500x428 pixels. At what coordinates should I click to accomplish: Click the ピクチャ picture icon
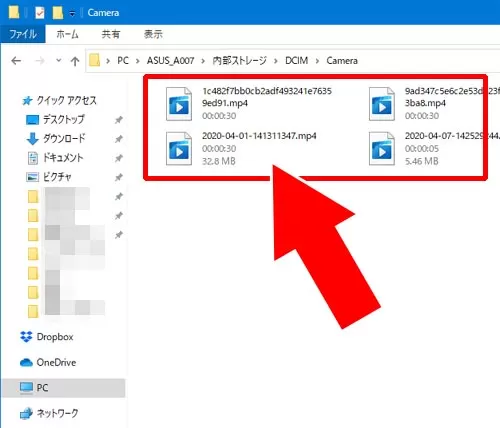pyautogui.click(x=32, y=177)
